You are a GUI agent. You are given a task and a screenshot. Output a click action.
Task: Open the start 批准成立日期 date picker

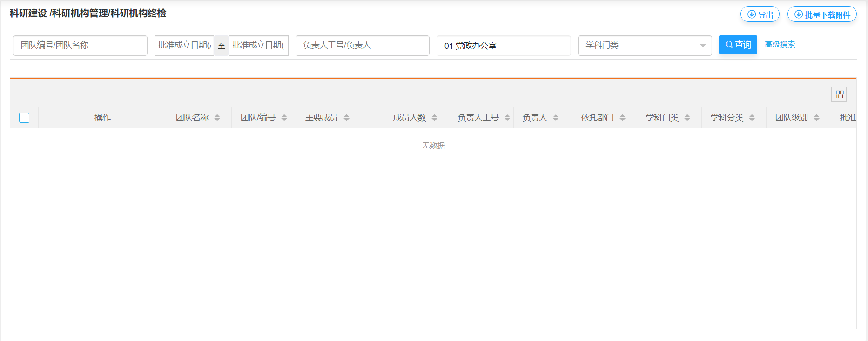(184, 46)
